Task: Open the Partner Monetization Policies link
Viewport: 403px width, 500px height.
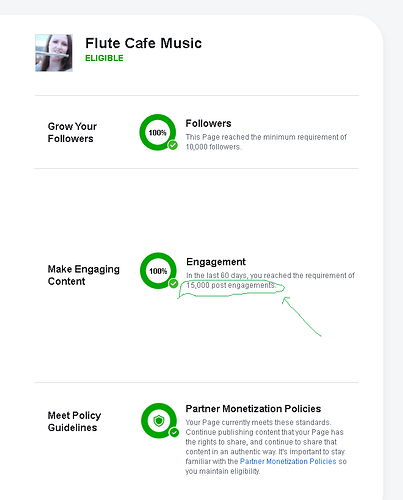Action: [x=288, y=461]
